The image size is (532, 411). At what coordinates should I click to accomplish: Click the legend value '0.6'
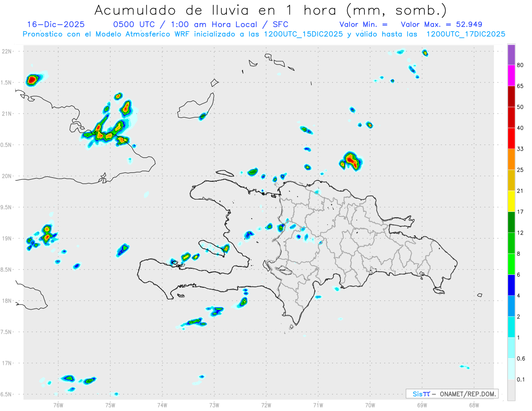(521, 359)
